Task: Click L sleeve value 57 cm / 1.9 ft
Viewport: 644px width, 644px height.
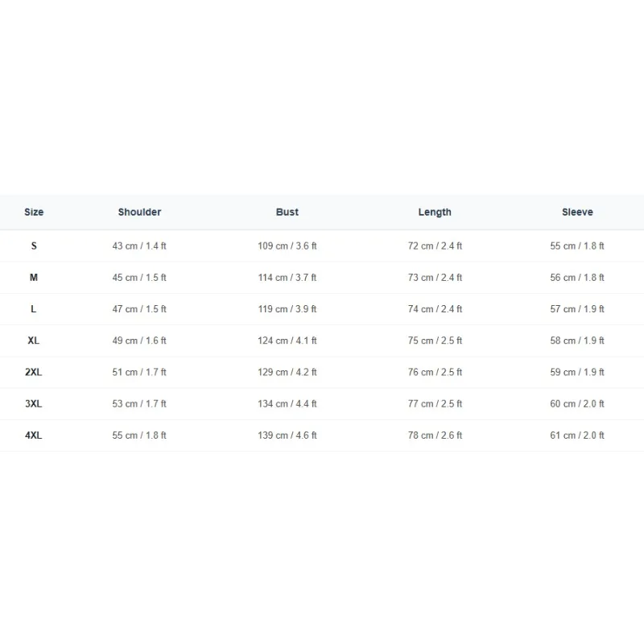Action: pos(577,309)
